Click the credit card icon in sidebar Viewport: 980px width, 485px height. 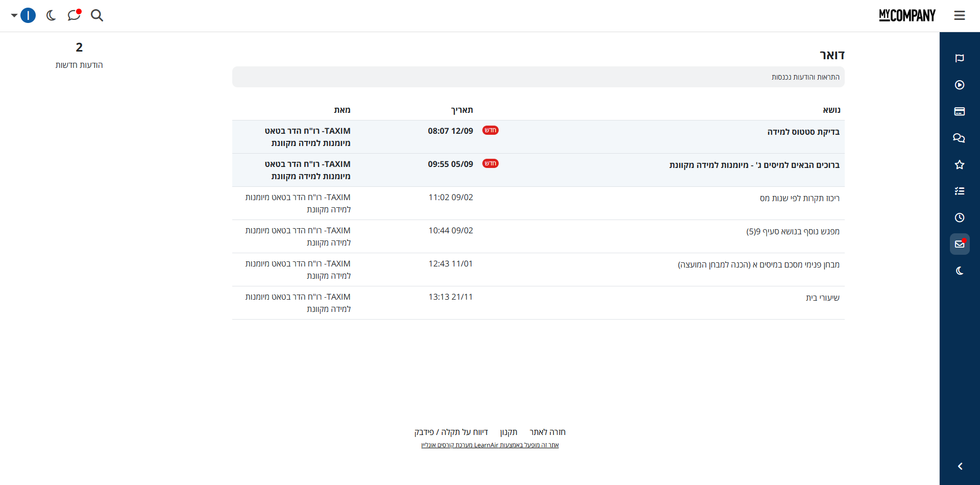(959, 111)
